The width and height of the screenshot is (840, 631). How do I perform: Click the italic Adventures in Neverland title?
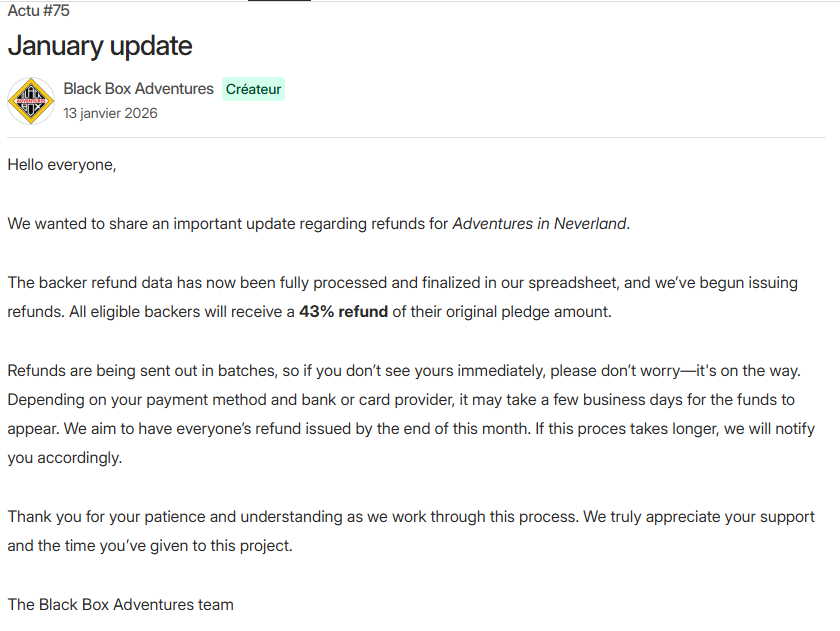(x=540, y=224)
